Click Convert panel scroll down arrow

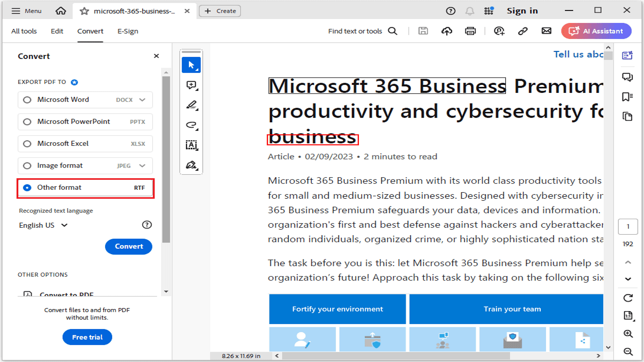pos(166,292)
